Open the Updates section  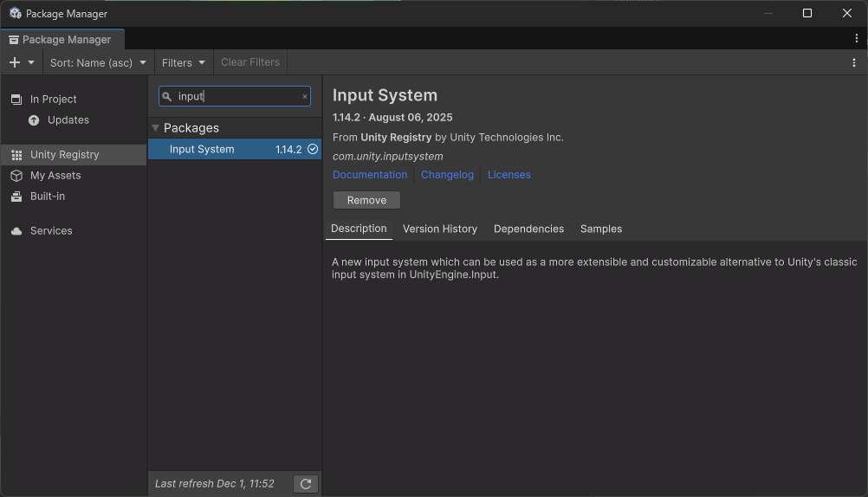point(73,120)
